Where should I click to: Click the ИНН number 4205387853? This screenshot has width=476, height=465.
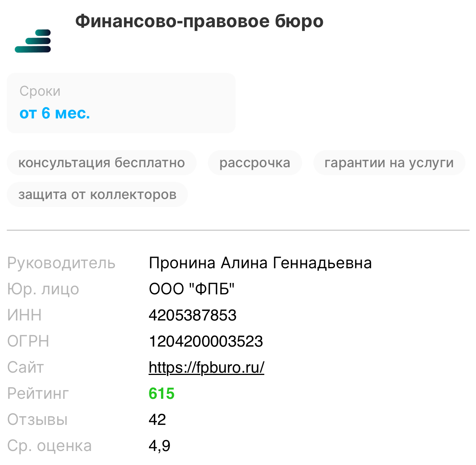point(192,315)
